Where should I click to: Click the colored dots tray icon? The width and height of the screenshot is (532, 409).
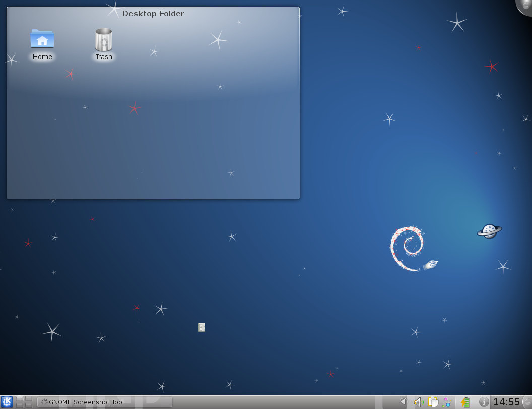(446, 402)
